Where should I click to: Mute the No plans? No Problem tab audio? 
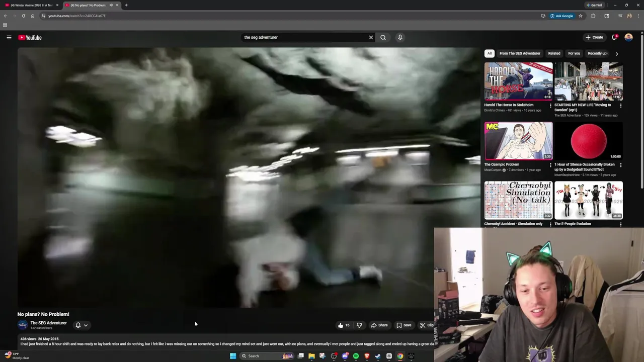(x=111, y=5)
